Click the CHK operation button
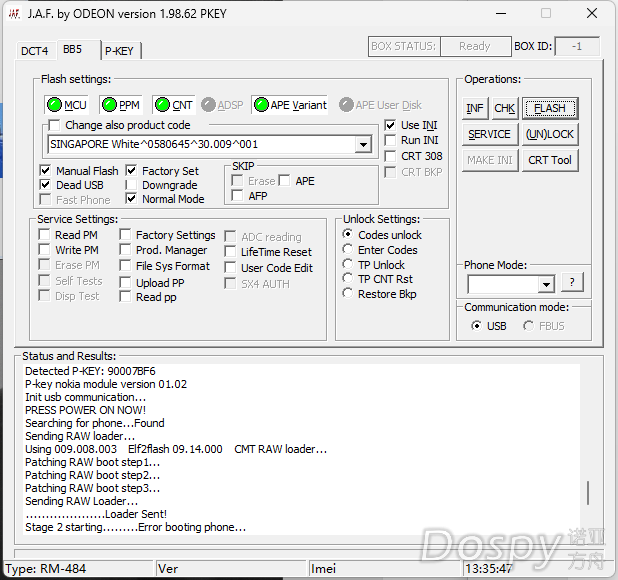Viewport: 618px width, 580px height. tap(504, 108)
